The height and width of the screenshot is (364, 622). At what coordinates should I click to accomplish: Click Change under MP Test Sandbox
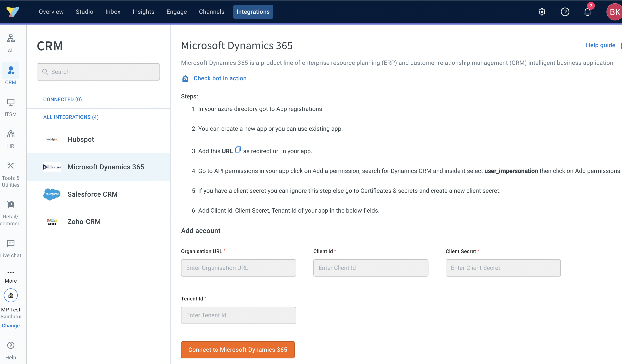click(11, 325)
